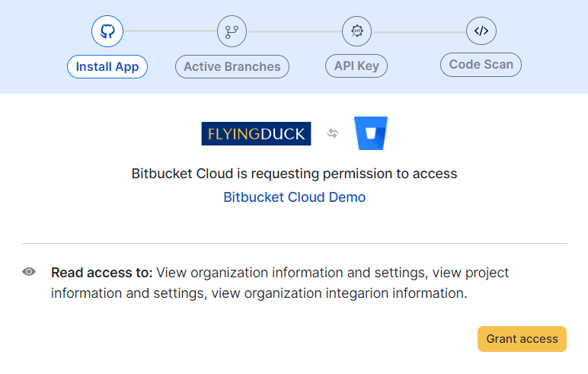Image resolution: width=588 pixels, height=374 pixels.
Task: Click the sync arrows icon between logos
Action: 333,133
